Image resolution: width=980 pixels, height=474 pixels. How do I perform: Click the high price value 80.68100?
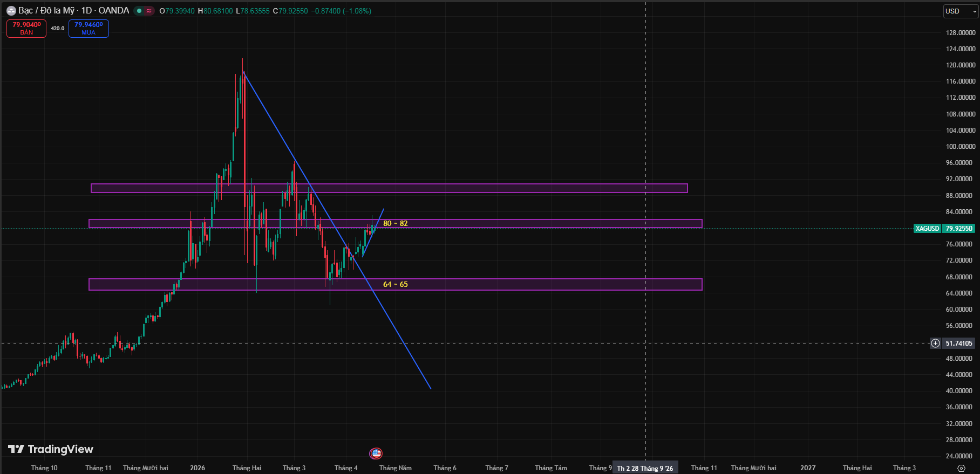219,11
